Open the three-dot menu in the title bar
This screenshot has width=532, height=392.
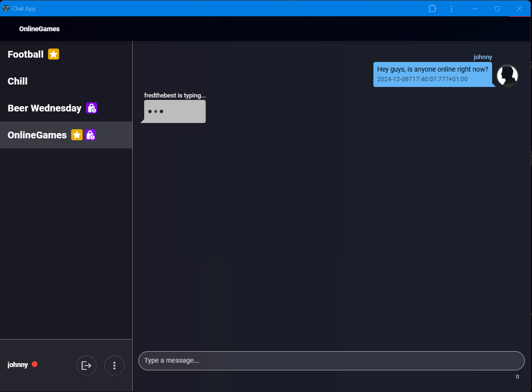(x=451, y=9)
